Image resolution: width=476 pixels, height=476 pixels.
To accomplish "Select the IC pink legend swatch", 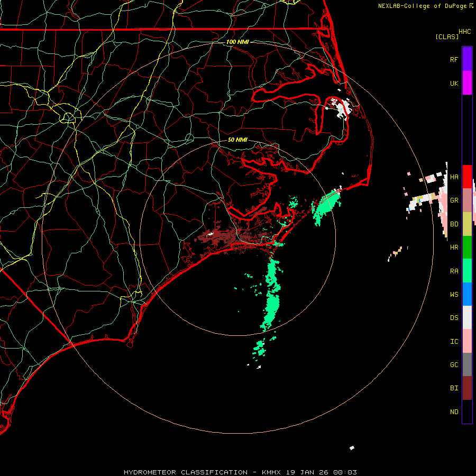I will [467, 341].
